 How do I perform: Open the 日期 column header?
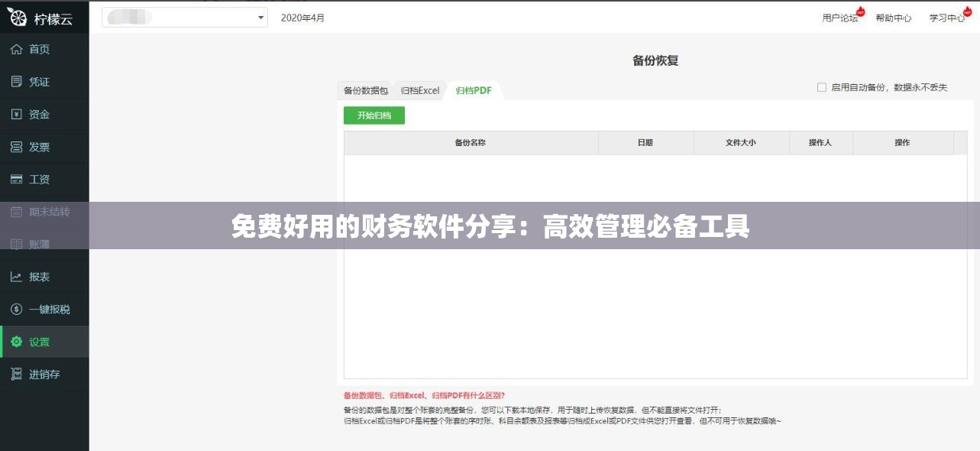click(646, 142)
